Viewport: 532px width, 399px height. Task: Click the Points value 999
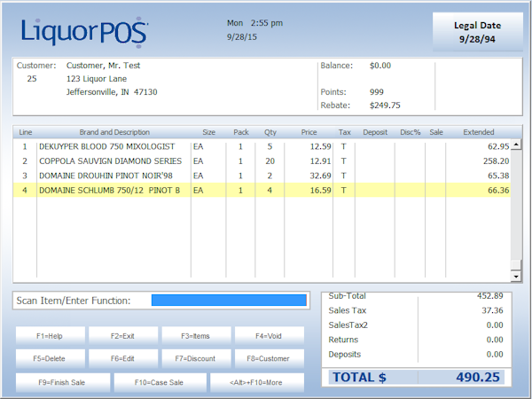click(377, 92)
